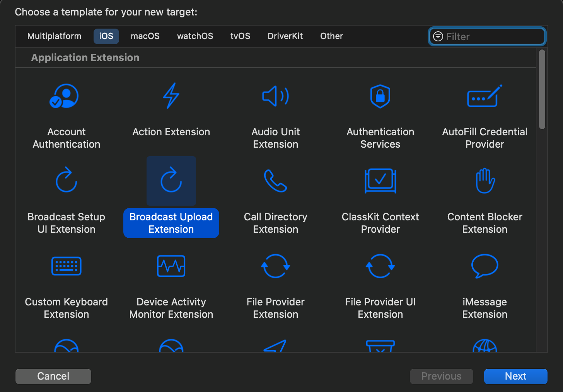Choose Device Activity Monitor Extension icon
Image resolution: width=563 pixels, height=392 pixels.
[171, 266]
